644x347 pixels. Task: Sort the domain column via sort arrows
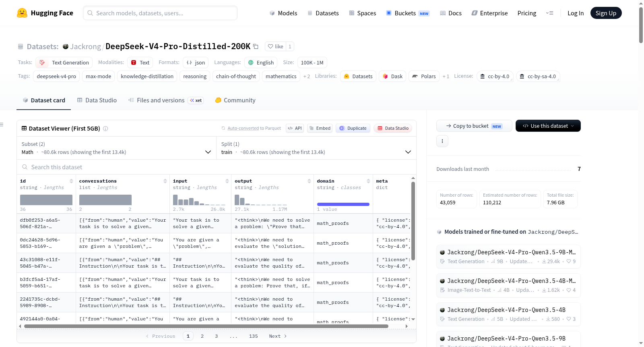point(368,181)
